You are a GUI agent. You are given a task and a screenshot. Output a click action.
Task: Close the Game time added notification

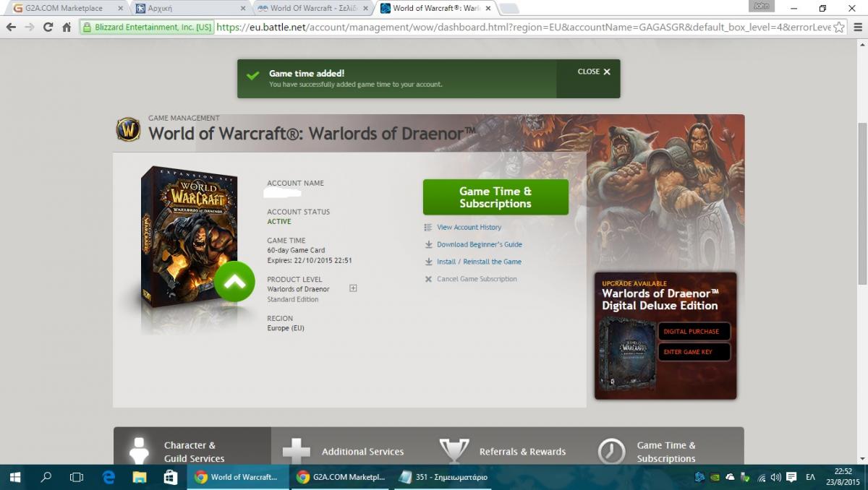[594, 72]
